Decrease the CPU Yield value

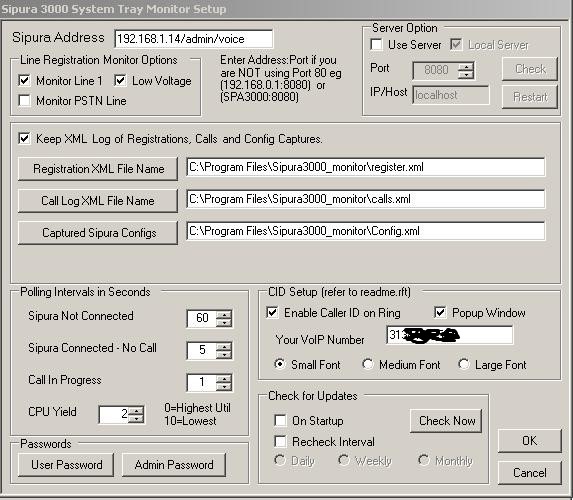(137, 419)
